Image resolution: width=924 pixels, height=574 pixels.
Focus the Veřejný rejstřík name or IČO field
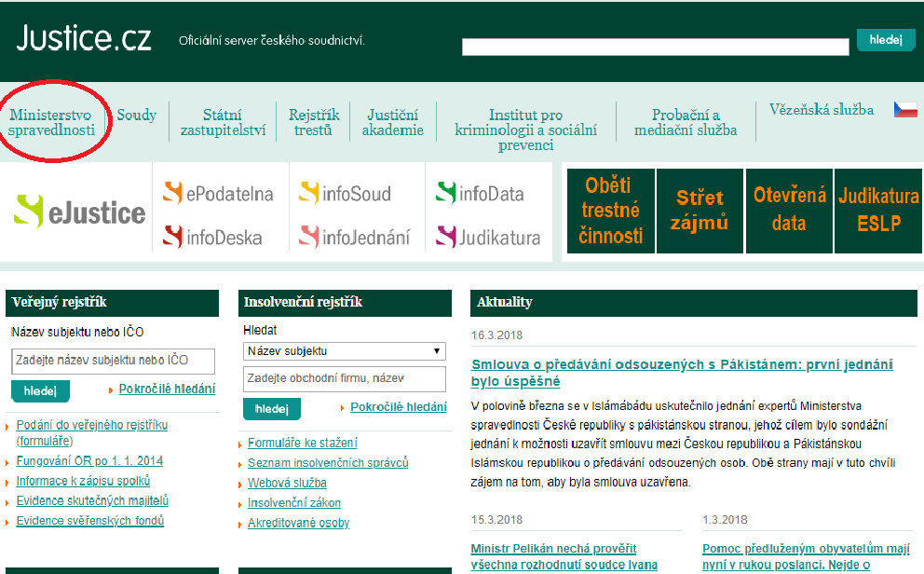point(113,361)
